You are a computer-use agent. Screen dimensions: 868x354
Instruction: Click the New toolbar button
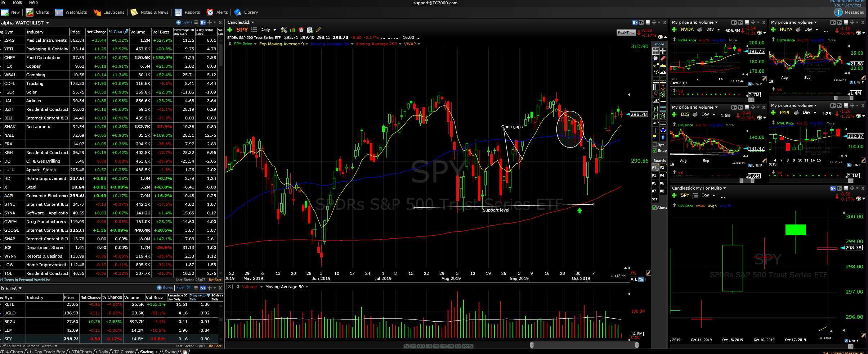(10, 12)
